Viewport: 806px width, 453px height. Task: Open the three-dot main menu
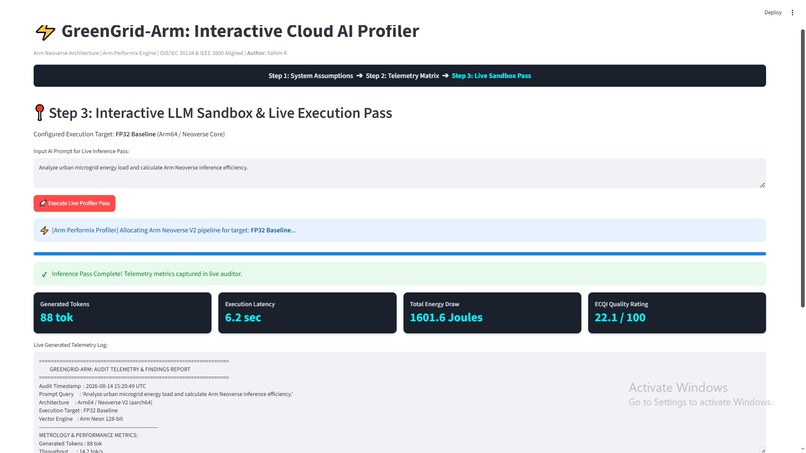(x=792, y=12)
